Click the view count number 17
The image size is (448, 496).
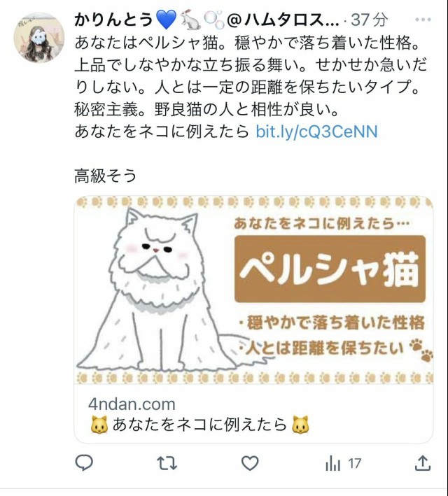(355, 464)
